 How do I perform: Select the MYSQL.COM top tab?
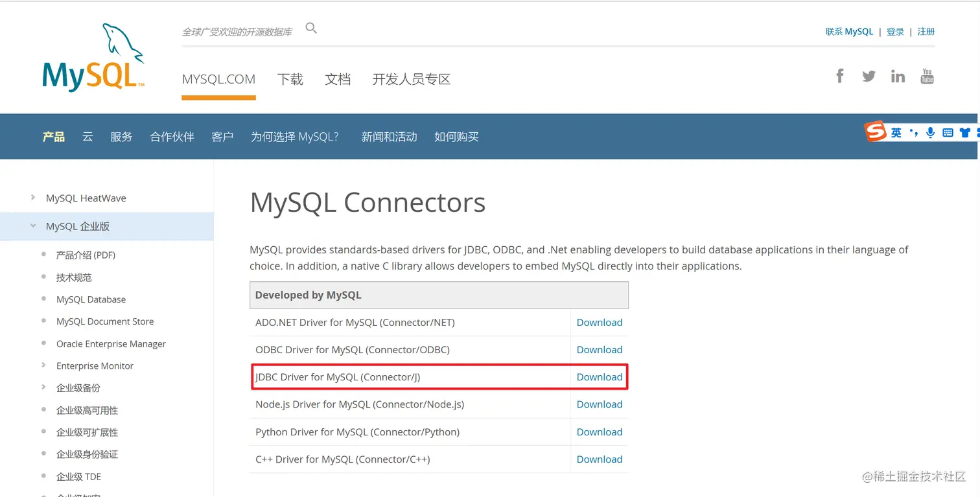[x=218, y=79]
